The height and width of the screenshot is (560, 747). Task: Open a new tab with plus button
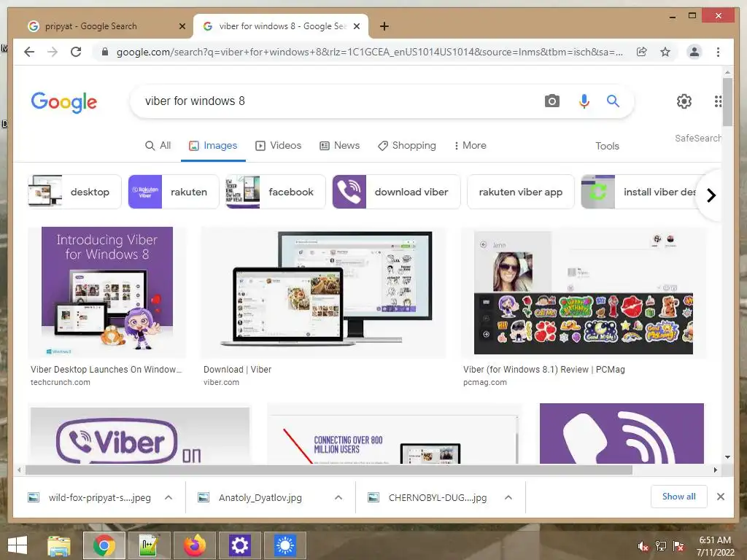click(384, 26)
